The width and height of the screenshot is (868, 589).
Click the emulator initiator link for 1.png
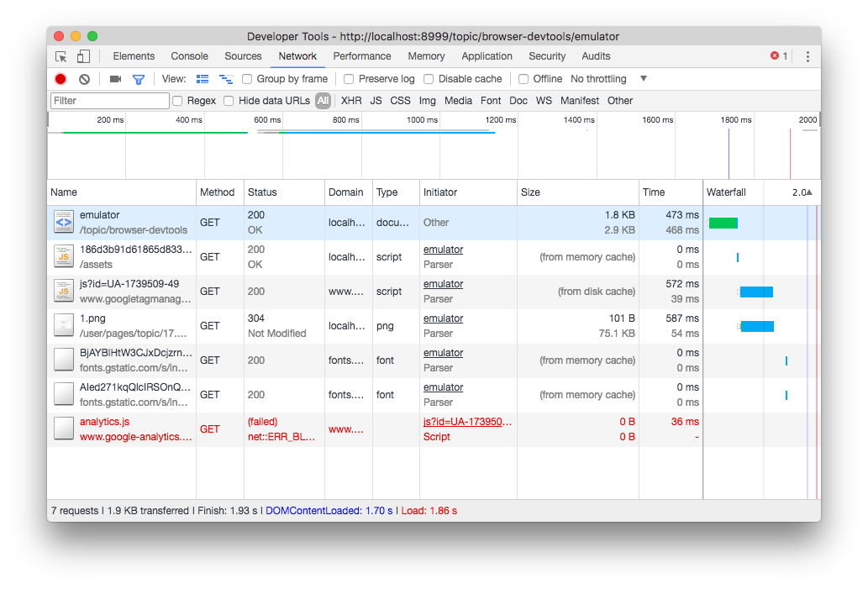(x=443, y=318)
